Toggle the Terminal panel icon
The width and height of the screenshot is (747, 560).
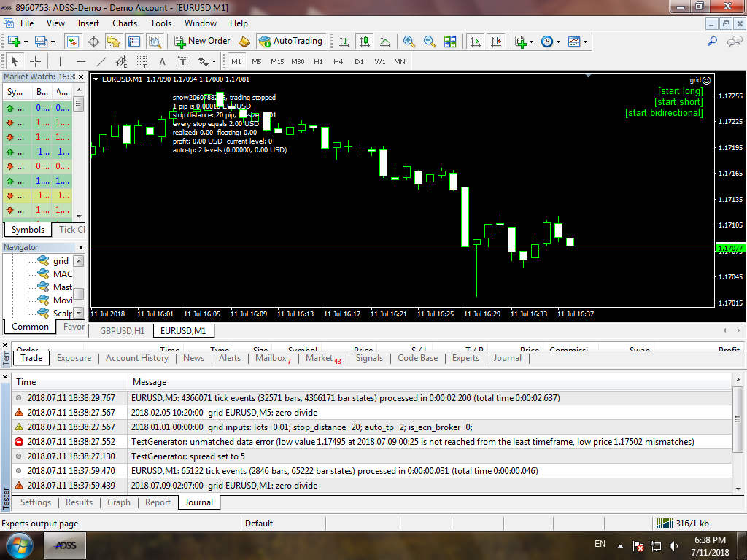(134, 42)
